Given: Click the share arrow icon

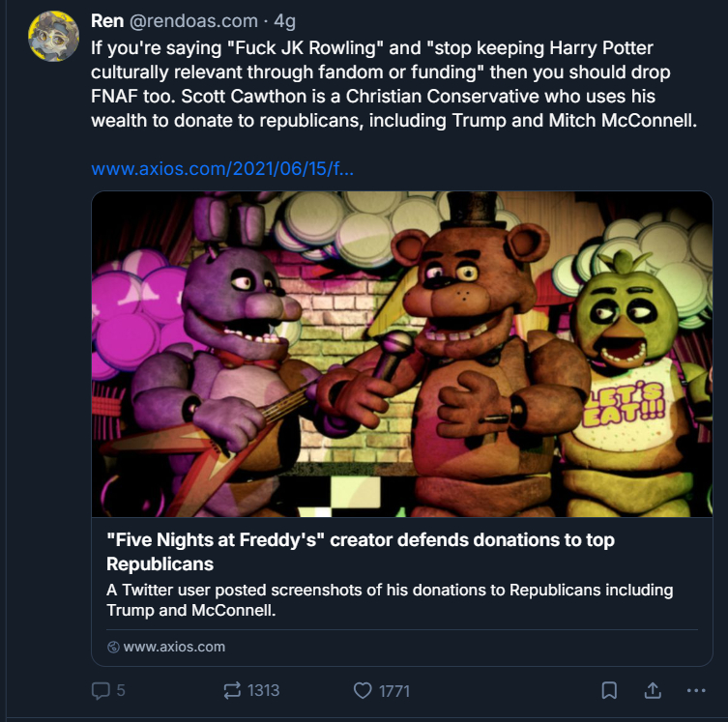Looking at the screenshot, I should [653, 690].
